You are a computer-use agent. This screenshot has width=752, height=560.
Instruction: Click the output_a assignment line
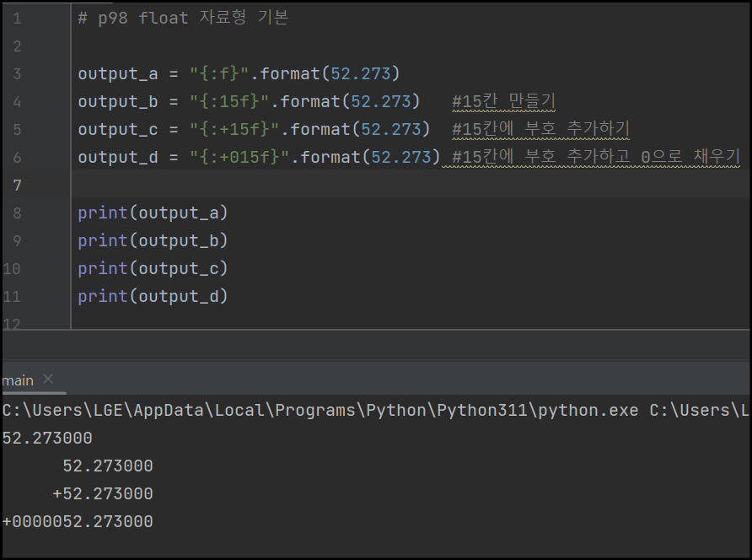[239, 74]
